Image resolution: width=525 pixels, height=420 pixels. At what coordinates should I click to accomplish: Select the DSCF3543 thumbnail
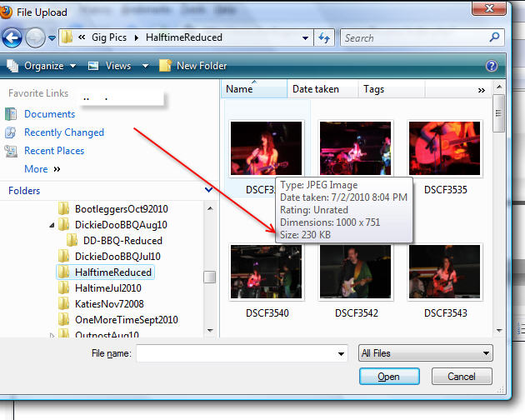click(x=444, y=272)
